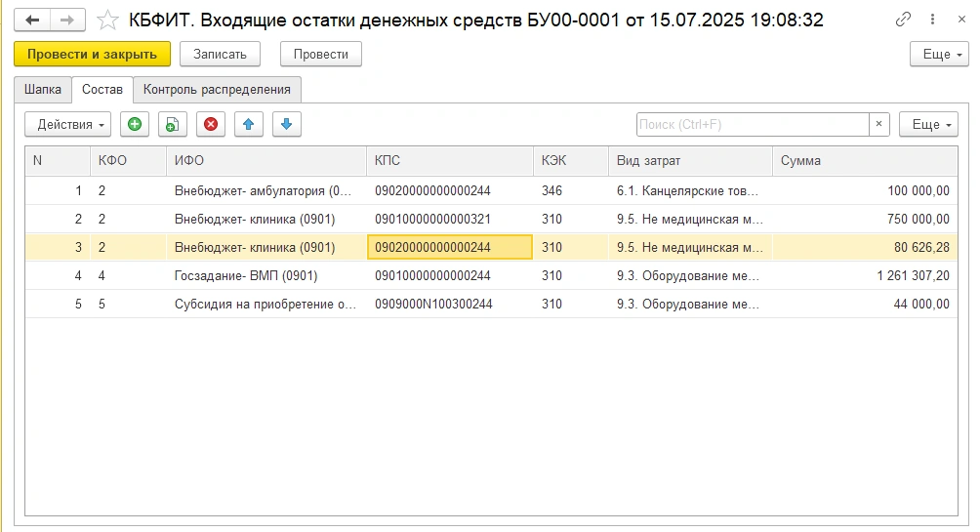Select Вид затрат cell in row 2
Viewport: 980px width, 532px height.
coord(691,219)
